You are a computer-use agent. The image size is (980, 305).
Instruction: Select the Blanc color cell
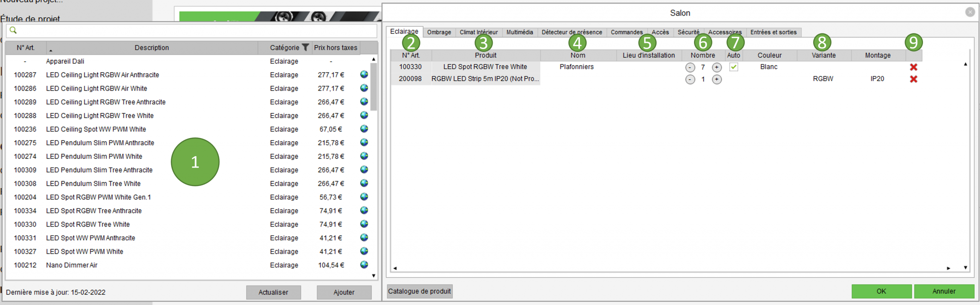click(x=769, y=67)
